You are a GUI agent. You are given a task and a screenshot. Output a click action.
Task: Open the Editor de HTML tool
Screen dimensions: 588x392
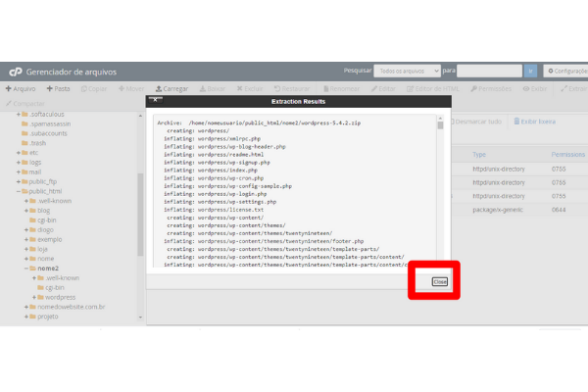pos(433,89)
